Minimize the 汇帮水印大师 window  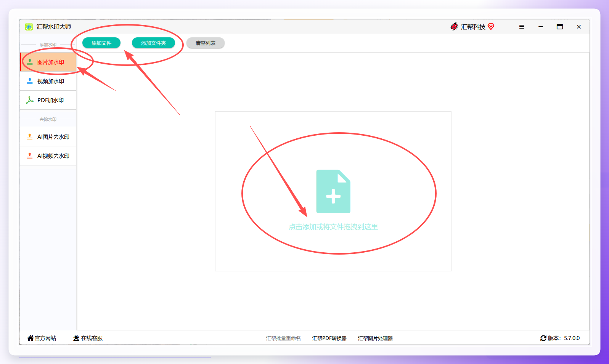541,27
